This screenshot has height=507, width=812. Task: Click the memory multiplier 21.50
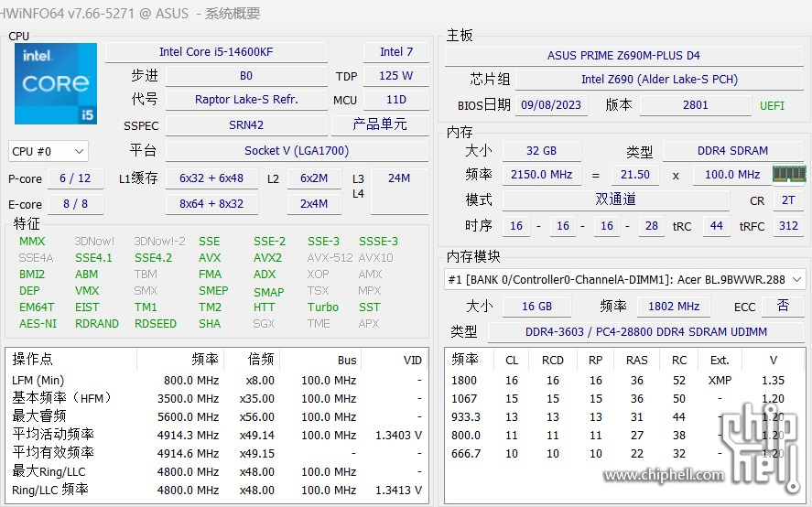tap(635, 175)
